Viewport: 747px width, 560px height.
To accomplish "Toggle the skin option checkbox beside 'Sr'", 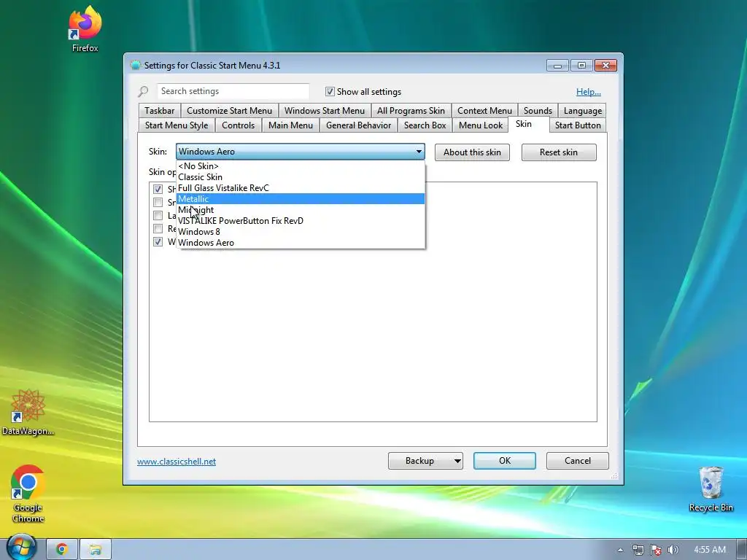I will point(158,203).
